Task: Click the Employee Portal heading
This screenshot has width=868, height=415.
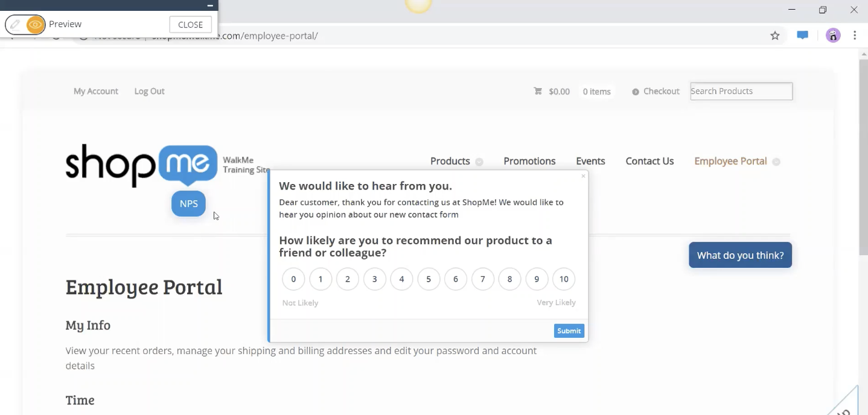Action: pos(144,287)
